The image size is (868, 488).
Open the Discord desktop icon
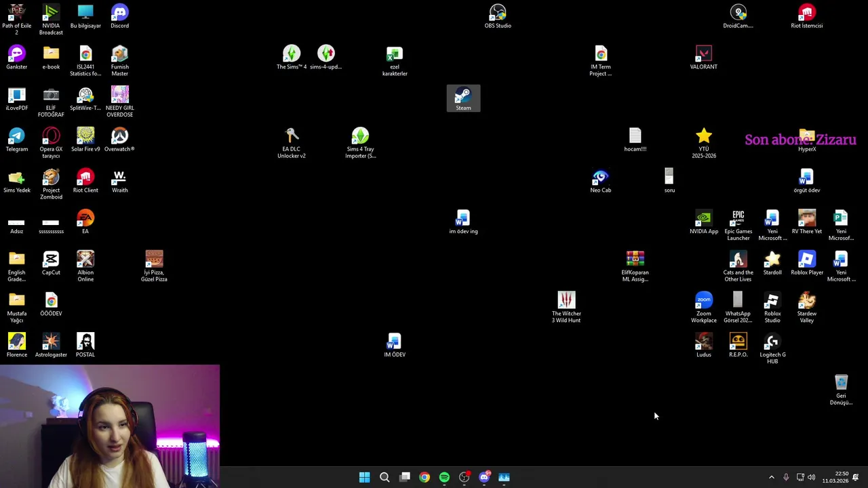(119, 16)
